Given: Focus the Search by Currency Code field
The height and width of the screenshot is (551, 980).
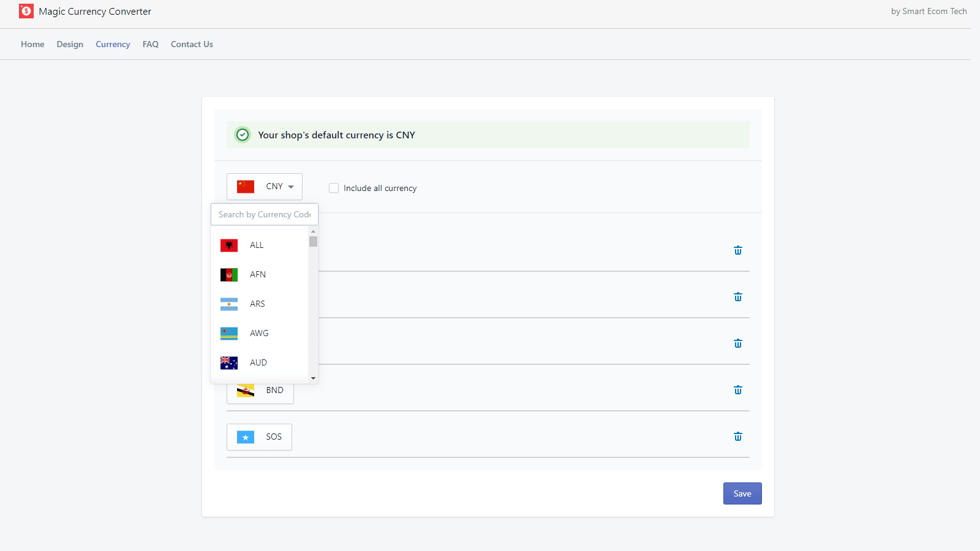Looking at the screenshot, I should point(265,214).
